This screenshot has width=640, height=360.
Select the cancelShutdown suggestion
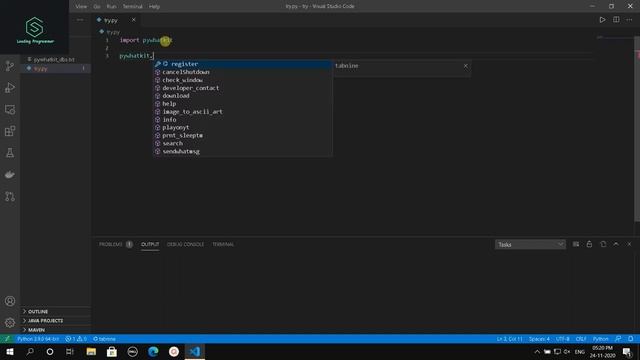point(243,72)
